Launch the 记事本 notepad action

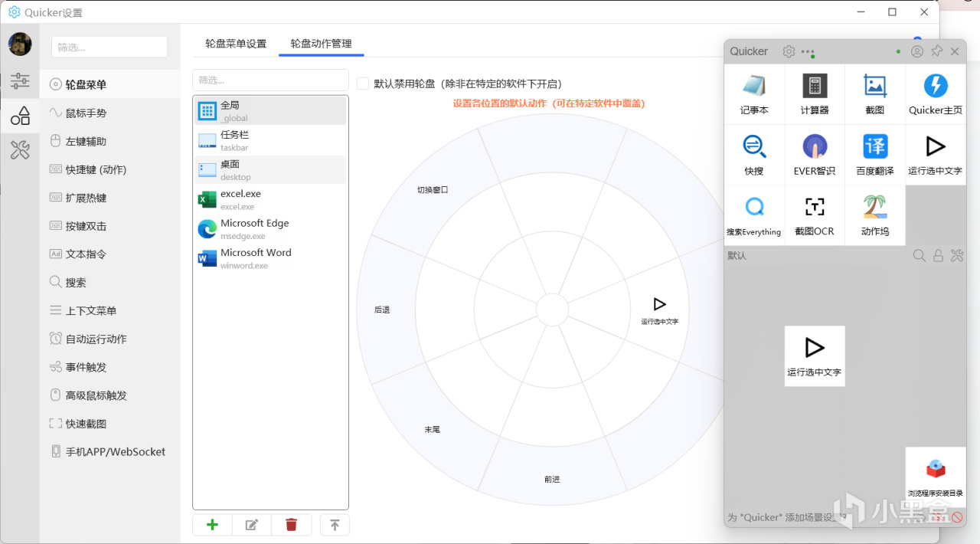click(x=754, y=93)
